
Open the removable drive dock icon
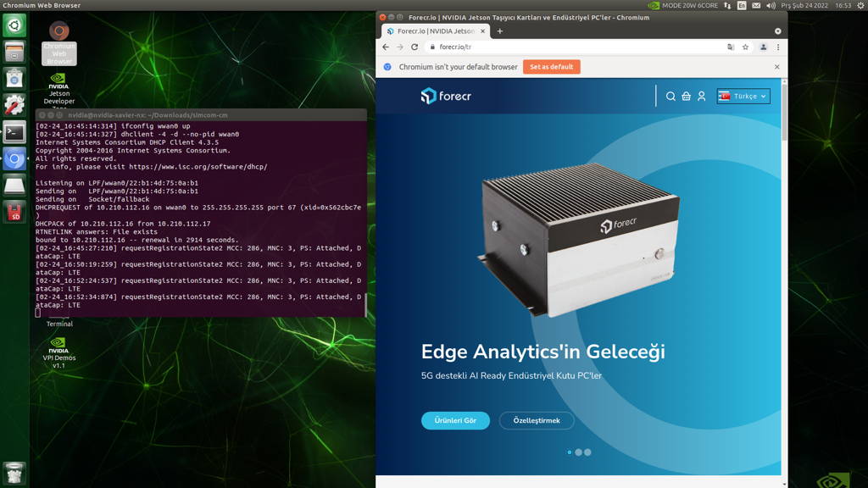point(14,186)
